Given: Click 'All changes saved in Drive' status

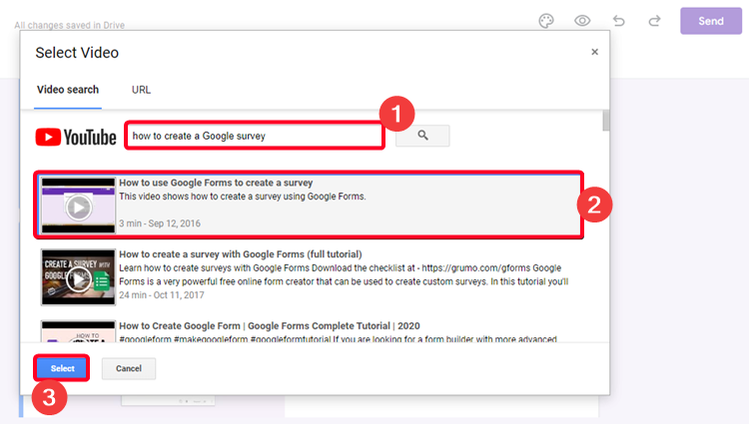Looking at the screenshot, I should [x=69, y=25].
